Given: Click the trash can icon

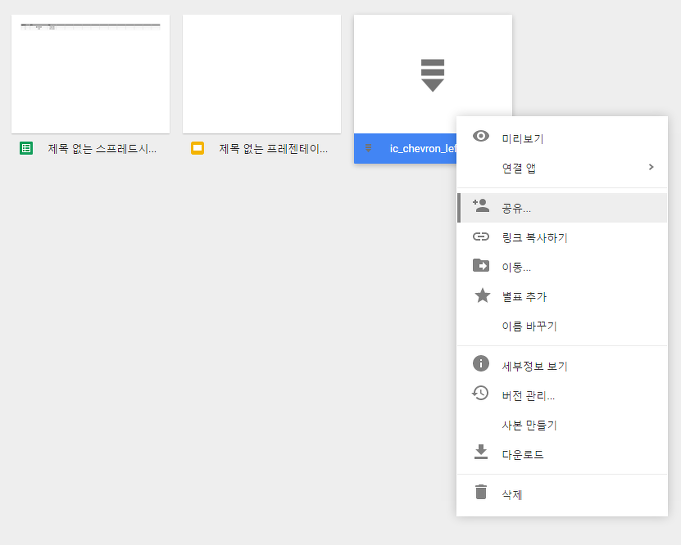Looking at the screenshot, I should point(481,492).
